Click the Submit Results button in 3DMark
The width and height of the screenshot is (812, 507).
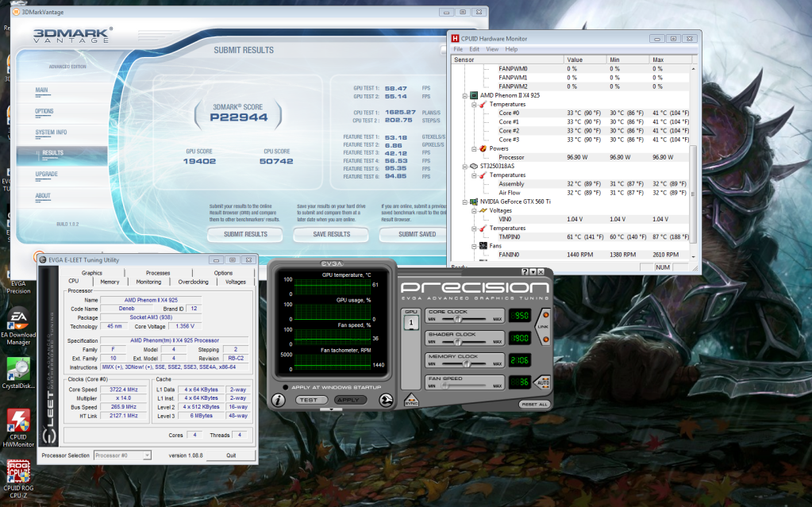pyautogui.click(x=245, y=234)
